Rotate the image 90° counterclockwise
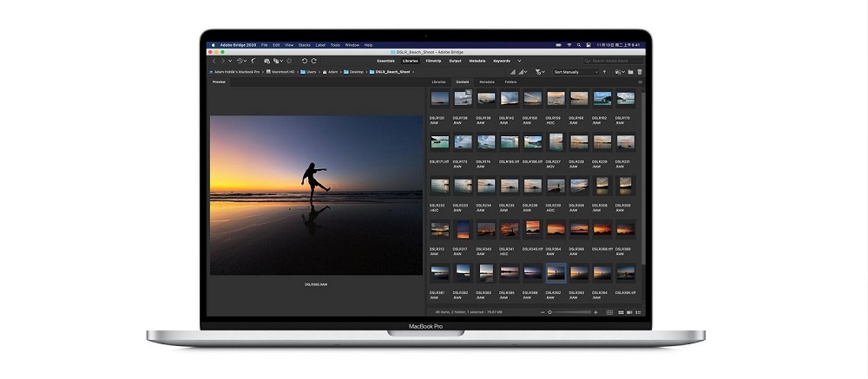This screenshot has height=379, width=868. coord(305,61)
